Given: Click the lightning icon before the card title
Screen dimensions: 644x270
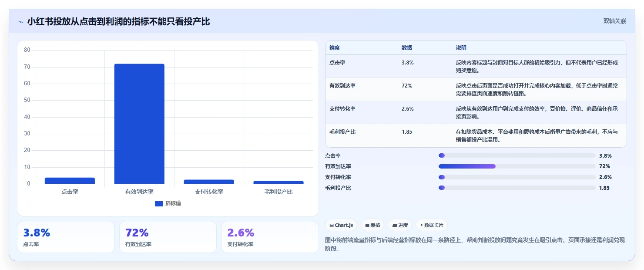Looking at the screenshot, I should pyautogui.click(x=20, y=22).
